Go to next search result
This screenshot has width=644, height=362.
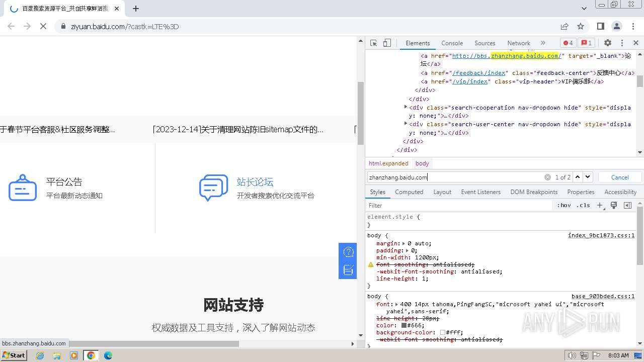(x=588, y=177)
